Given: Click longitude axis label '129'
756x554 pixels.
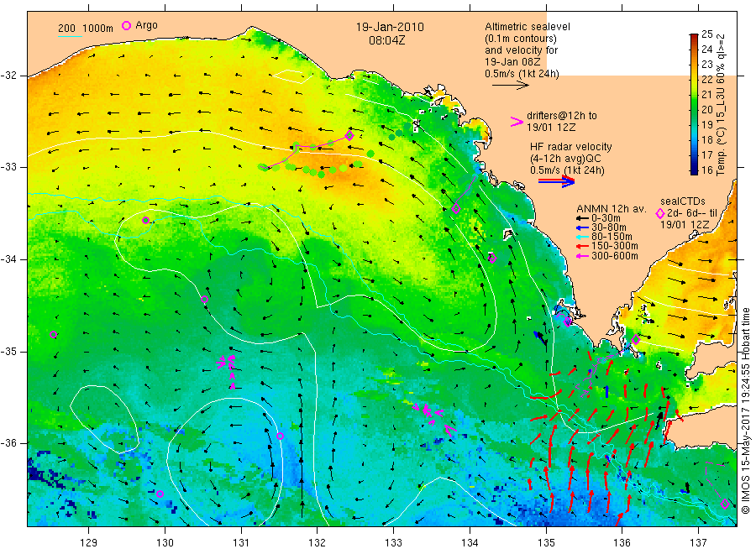Looking at the screenshot, I should click(x=89, y=543).
